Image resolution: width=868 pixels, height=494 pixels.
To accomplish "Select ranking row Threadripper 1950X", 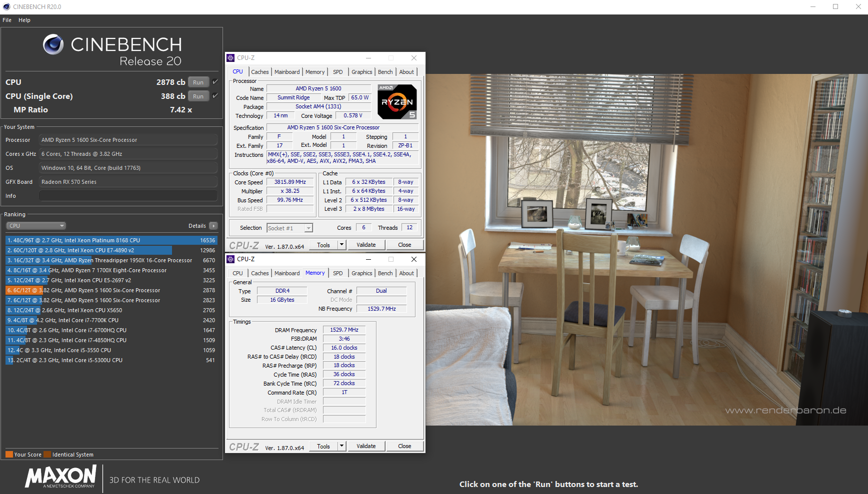I will [111, 260].
